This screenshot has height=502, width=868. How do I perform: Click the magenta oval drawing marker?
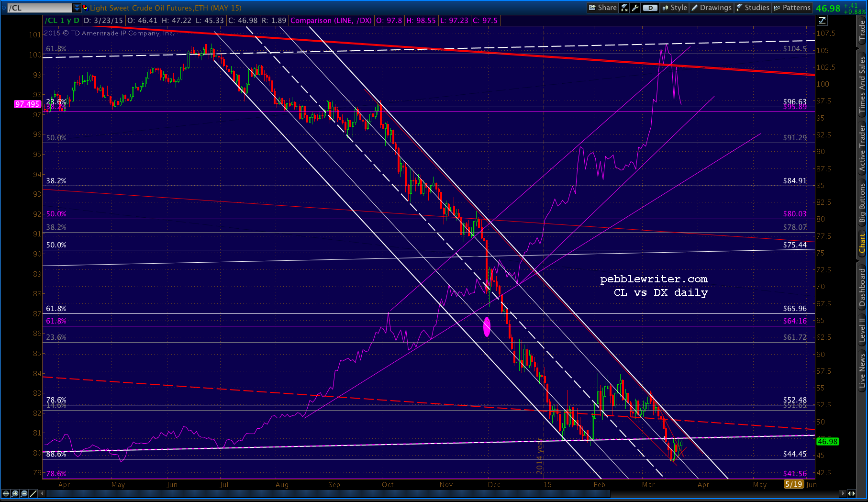pos(487,327)
